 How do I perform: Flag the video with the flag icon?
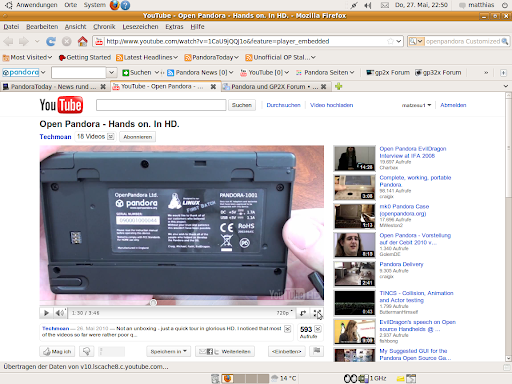click(x=316, y=351)
